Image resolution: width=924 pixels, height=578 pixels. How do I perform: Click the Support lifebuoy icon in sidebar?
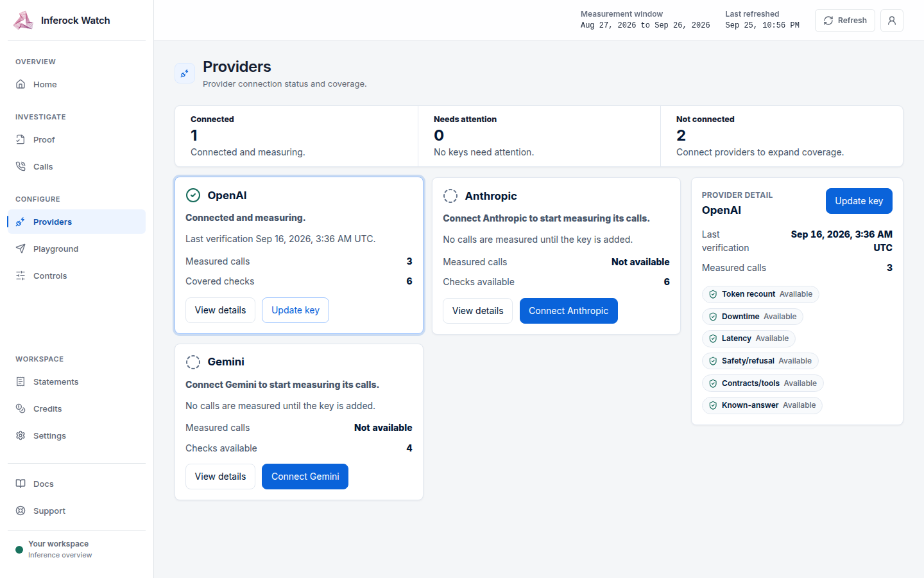pos(21,511)
